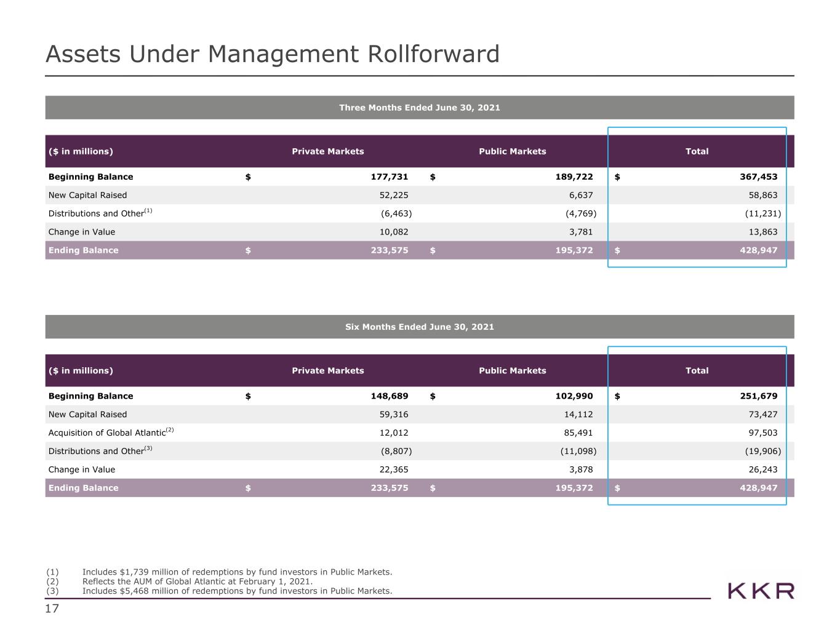This screenshot has height=630, width=840.
Task: Click footnote (3) about $5,468 million redemptions
Action: (x=219, y=591)
